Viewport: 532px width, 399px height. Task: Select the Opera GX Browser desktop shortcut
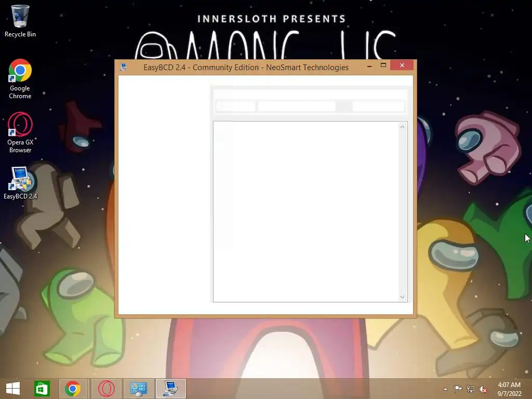click(20, 132)
